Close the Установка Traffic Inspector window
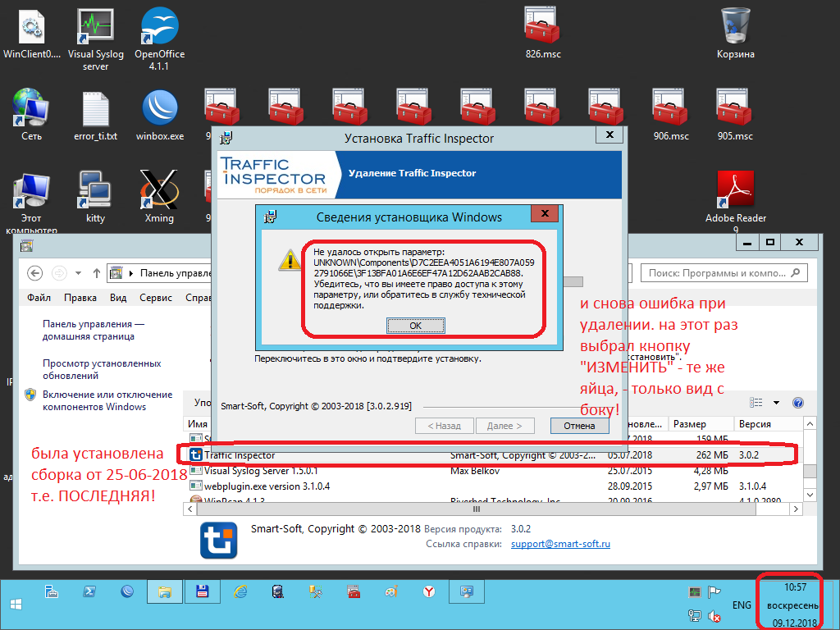Viewport: 840px width, 630px height. tap(609, 135)
